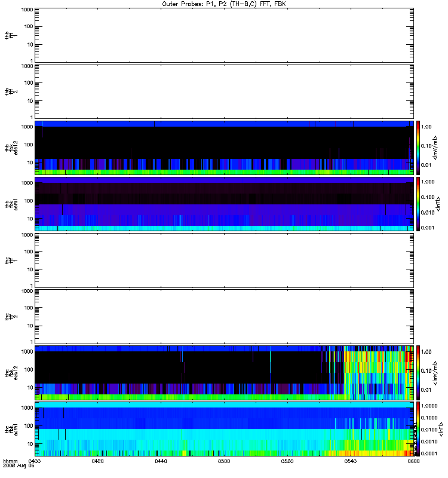The image size is (448, 478).
Task: Click the '<|mV/m|>' unit label of thb edc12 color bar
Action: pos(435,148)
